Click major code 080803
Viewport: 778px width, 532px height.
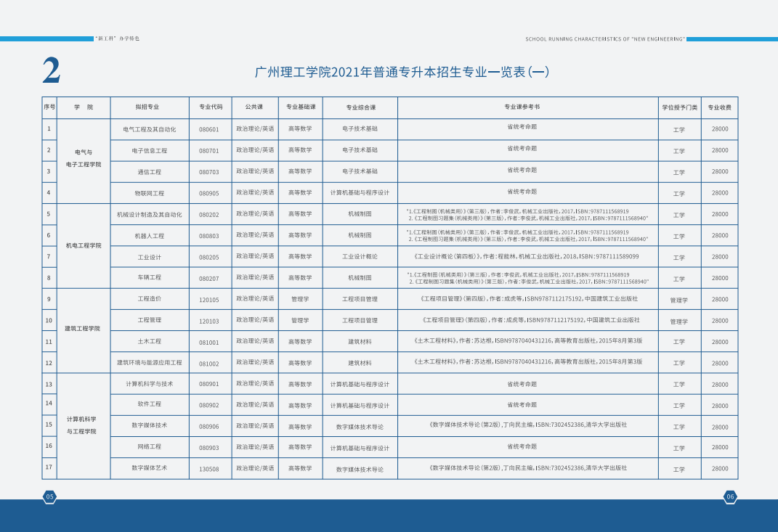(209, 237)
